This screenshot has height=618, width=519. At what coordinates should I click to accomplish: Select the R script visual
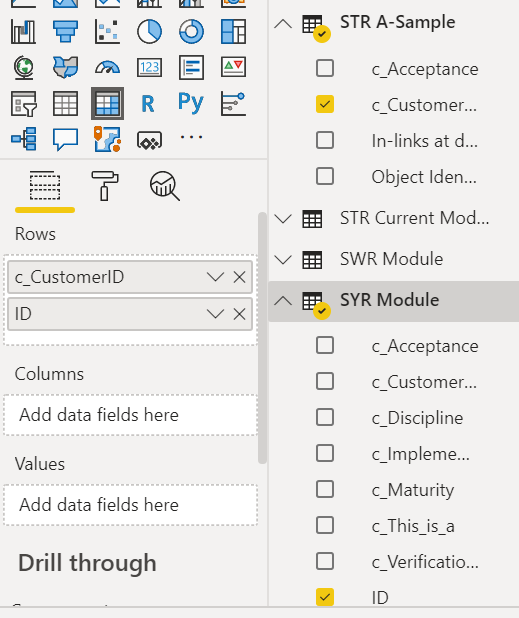[148, 104]
